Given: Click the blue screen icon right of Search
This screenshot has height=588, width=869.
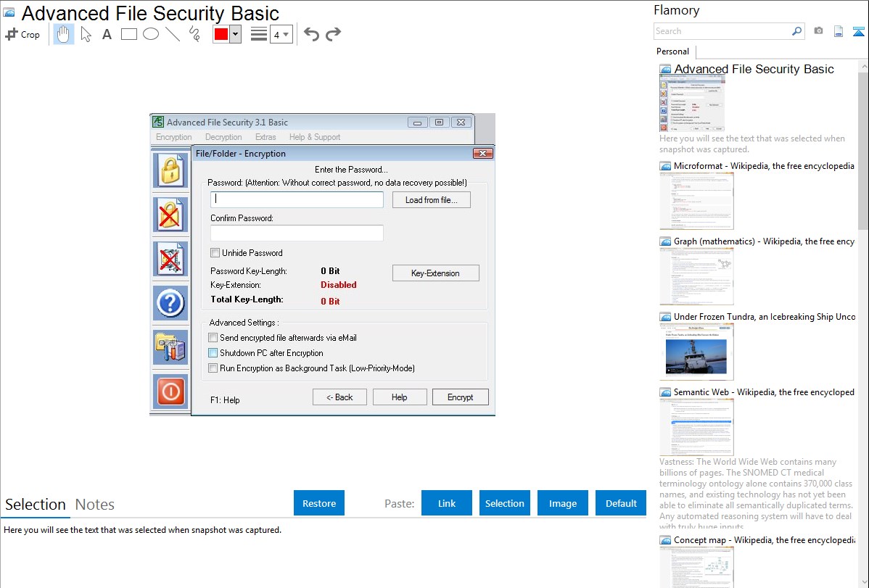Looking at the screenshot, I should pyautogui.click(x=858, y=31).
